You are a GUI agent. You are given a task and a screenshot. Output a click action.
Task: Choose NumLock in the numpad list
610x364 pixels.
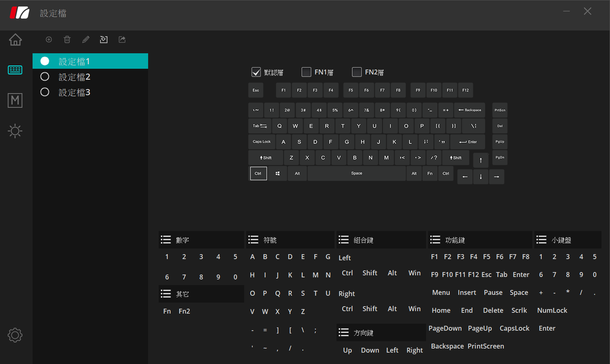point(552,310)
